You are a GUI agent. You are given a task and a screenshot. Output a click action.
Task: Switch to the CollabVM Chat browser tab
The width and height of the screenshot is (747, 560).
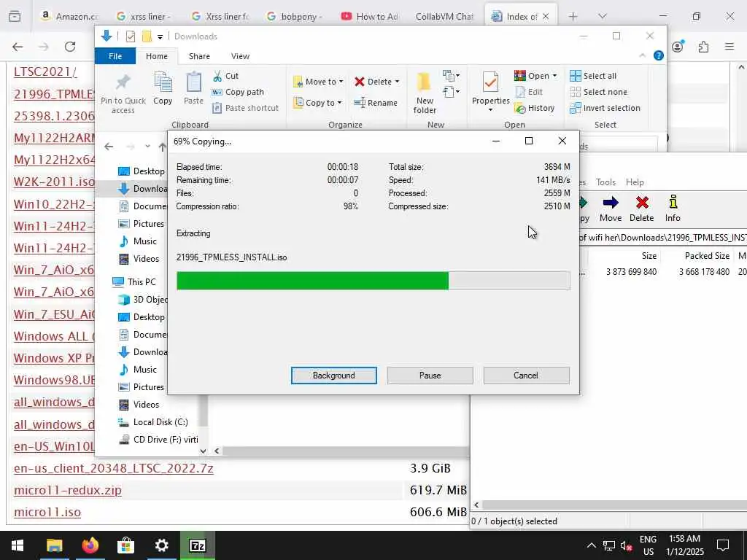pyautogui.click(x=444, y=16)
